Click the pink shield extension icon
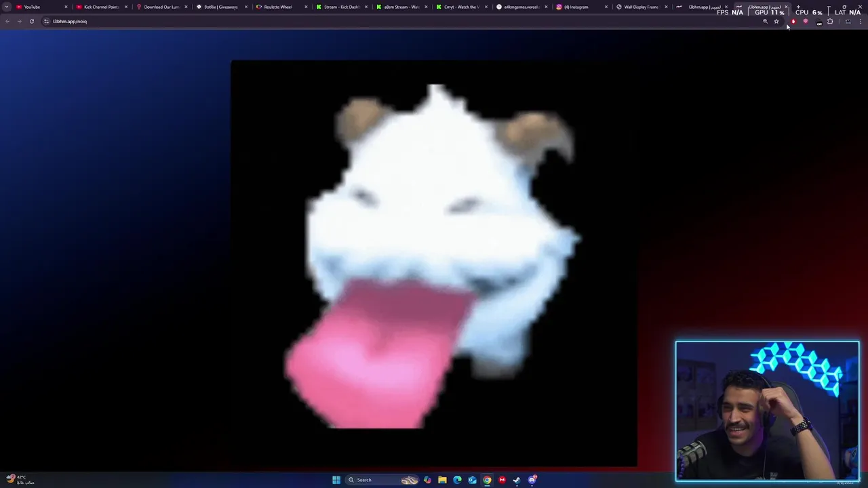Screen dimensions: 868x488 click(x=806, y=21)
